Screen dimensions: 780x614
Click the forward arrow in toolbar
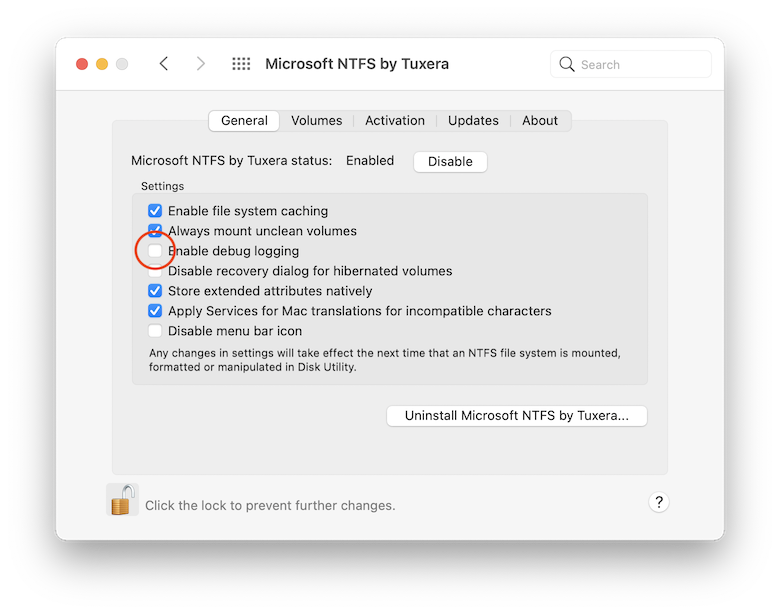[x=200, y=64]
